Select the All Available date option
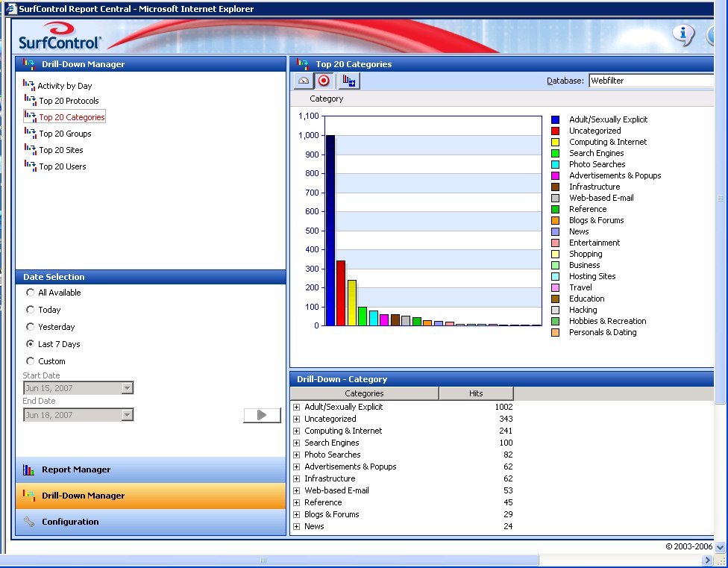The height and width of the screenshot is (568, 728). (x=30, y=292)
